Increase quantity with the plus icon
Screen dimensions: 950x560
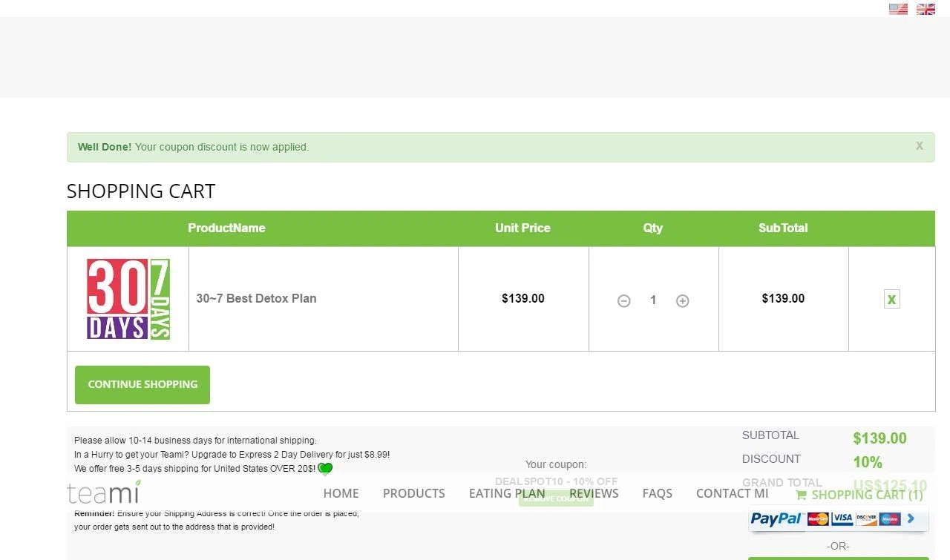point(683,300)
